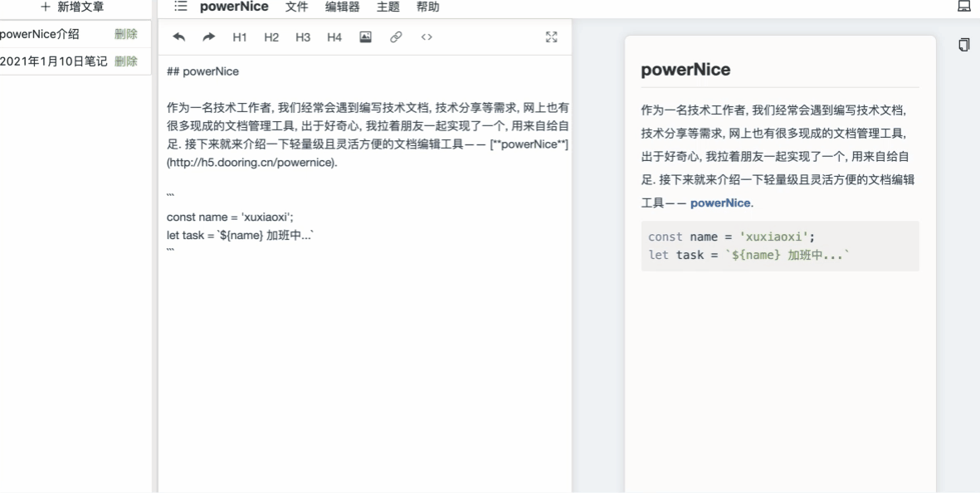Select the powerNice介绍 article
Viewport: 980px width, 493px height.
(x=40, y=34)
